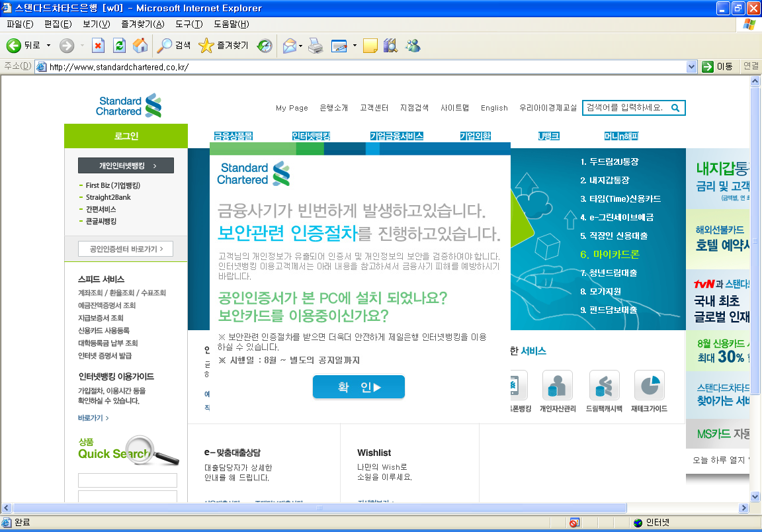
Task: Open the 도움말(H) menu
Action: pos(232,24)
